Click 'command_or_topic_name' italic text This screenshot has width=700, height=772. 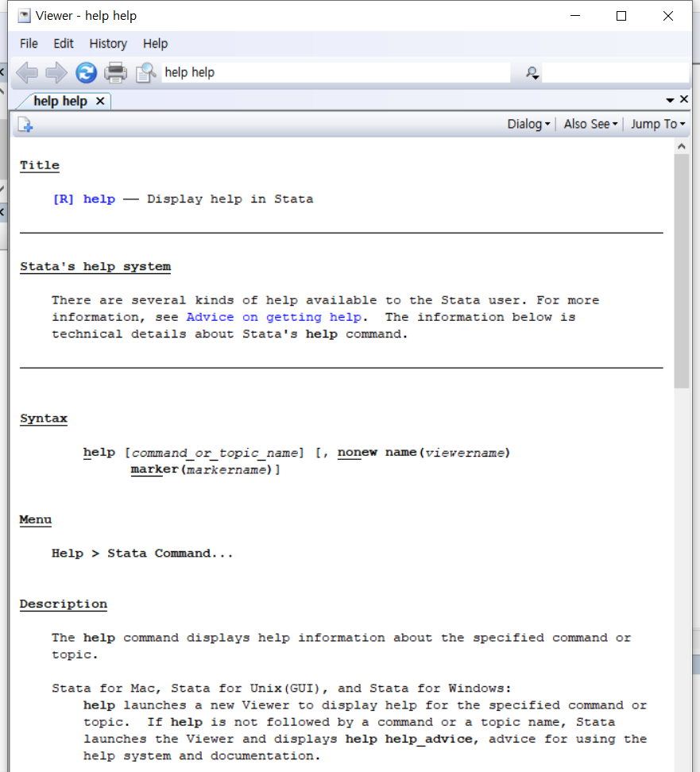[215, 453]
